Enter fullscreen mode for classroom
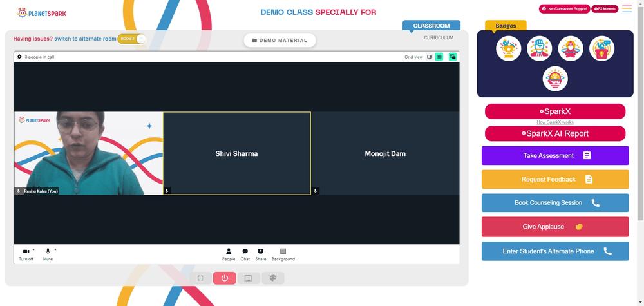Image resolution: width=644 pixels, height=306 pixels. point(200,278)
